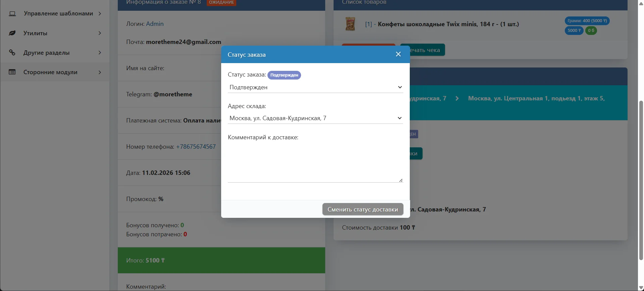Open the Сторонние модули menu item

click(50, 72)
